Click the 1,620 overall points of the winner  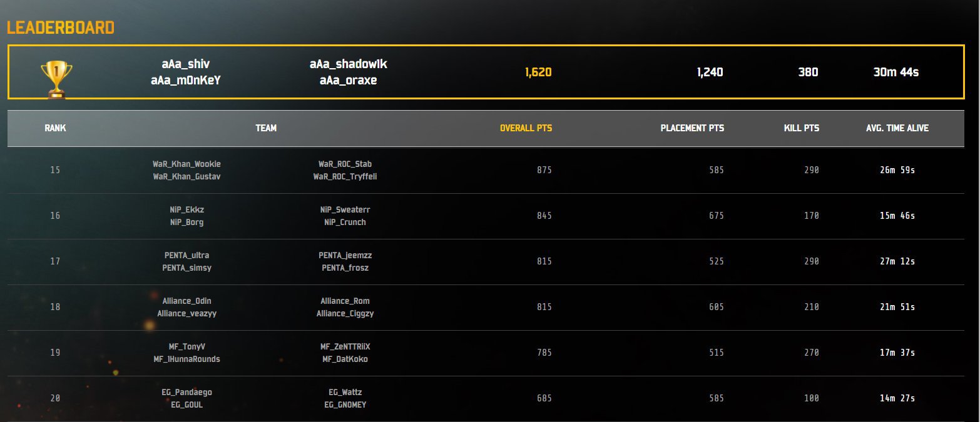[x=538, y=72]
